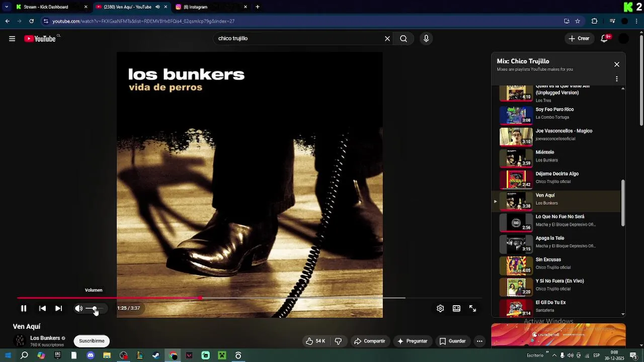Image resolution: width=644 pixels, height=362 pixels.
Task: Click the Suscribirme button
Action: click(92, 341)
